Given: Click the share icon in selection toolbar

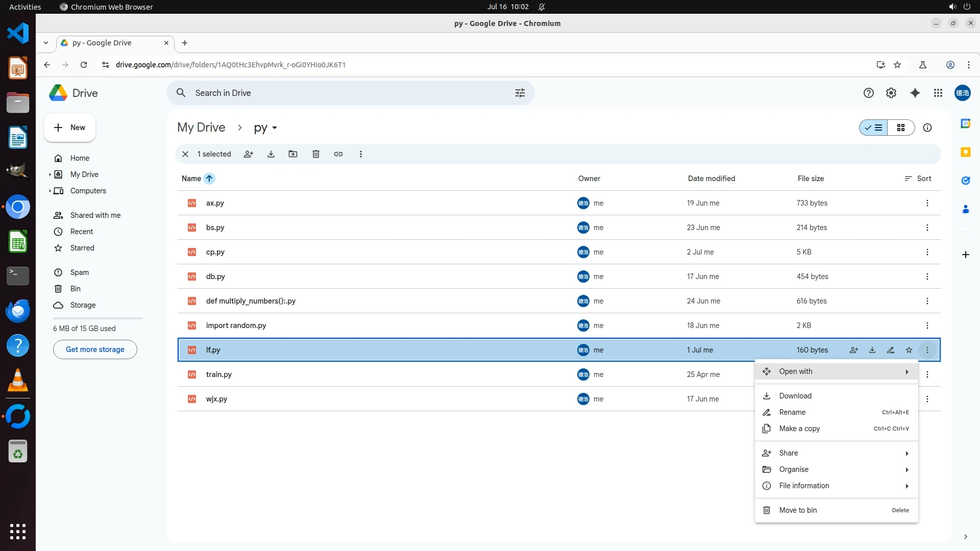Looking at the screenshot, I should tap(249, 154).
